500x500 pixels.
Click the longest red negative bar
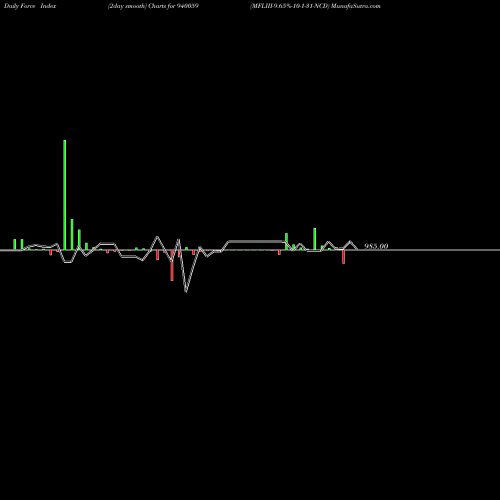coord(172,265)
